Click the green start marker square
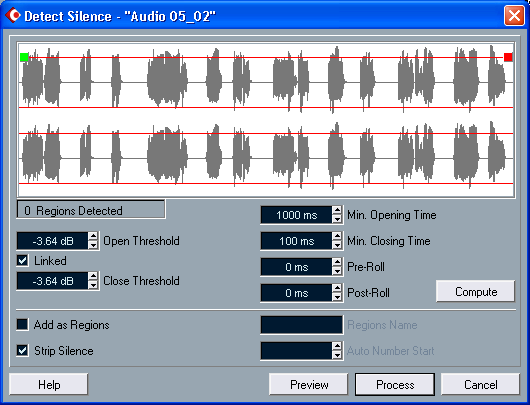530x405 pixels. (x=24, y=57)
